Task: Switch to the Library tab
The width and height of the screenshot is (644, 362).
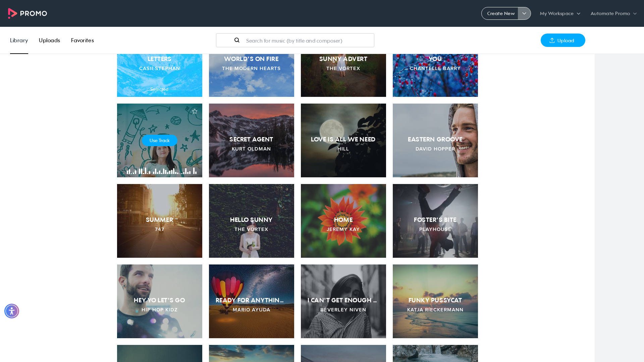Action: tap(19, 40)
